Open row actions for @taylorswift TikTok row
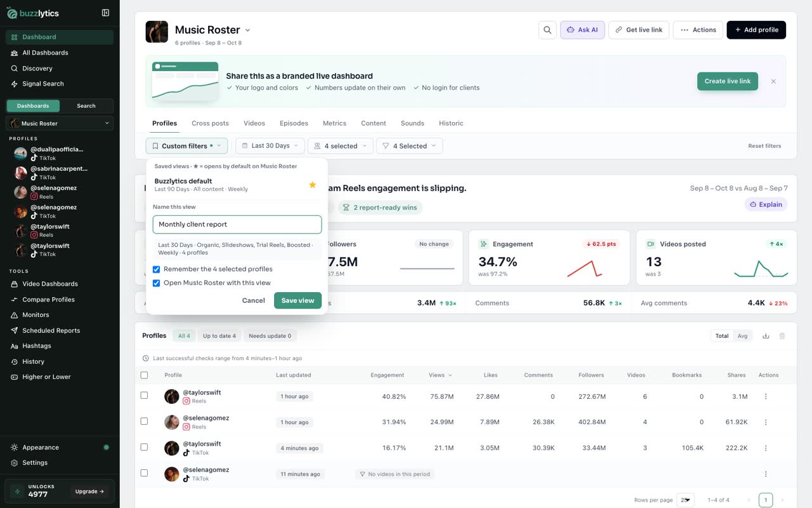The width and height of the screenshot is (812, 508). pos(766,448)
